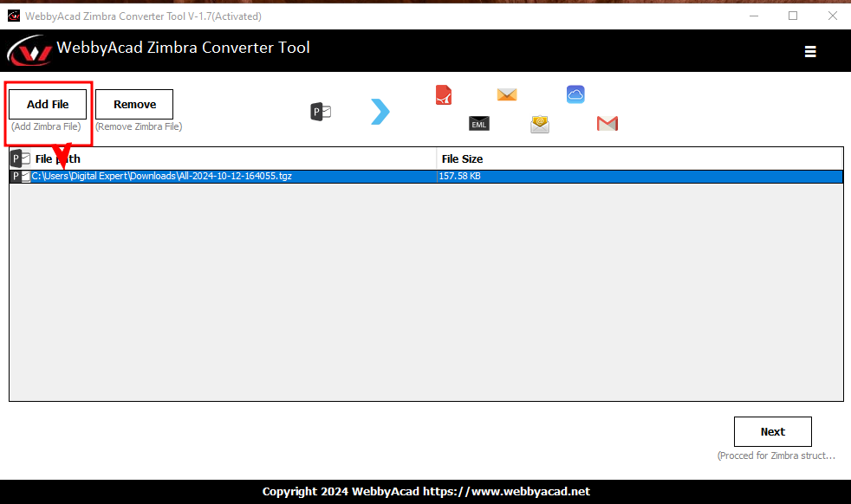Click the Add File button
Viewport: 851px width, 504px height.
[x=48, y=104]
